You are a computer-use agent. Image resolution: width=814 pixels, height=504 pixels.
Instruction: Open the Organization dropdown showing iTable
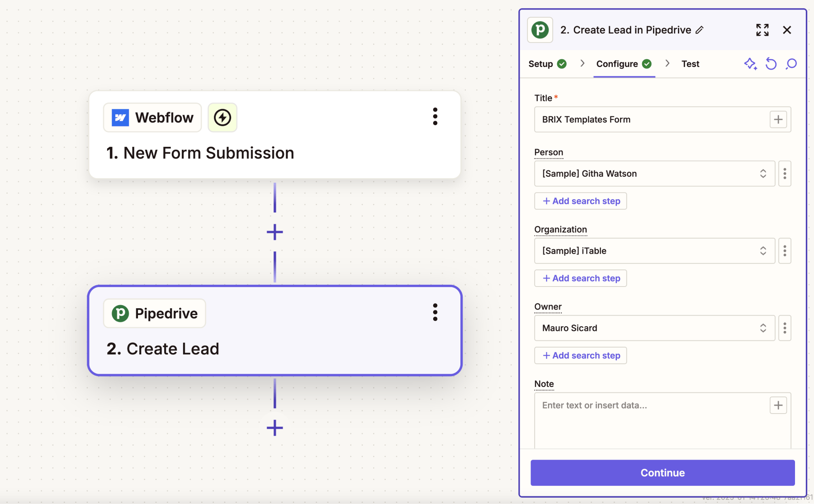[x=654, y=251]
